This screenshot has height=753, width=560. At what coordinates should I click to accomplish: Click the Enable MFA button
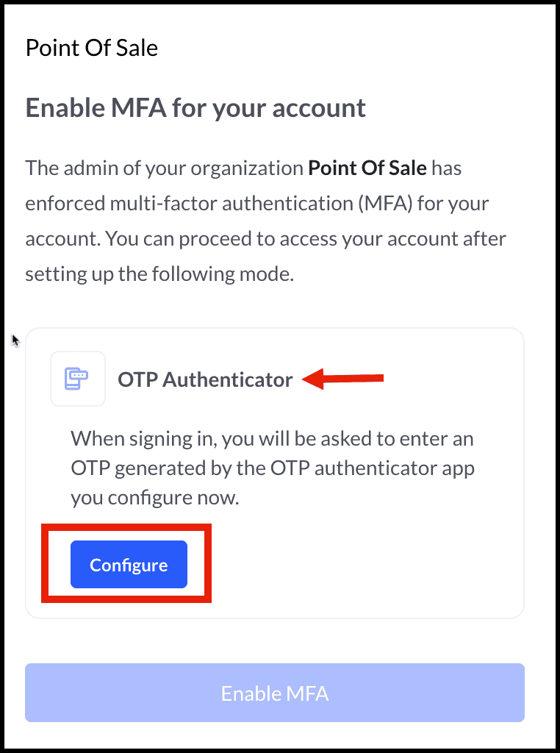coord(274,693)
